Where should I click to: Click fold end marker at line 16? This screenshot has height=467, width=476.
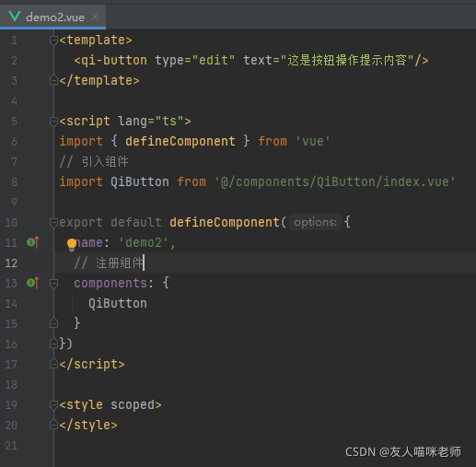pos(53,344)
